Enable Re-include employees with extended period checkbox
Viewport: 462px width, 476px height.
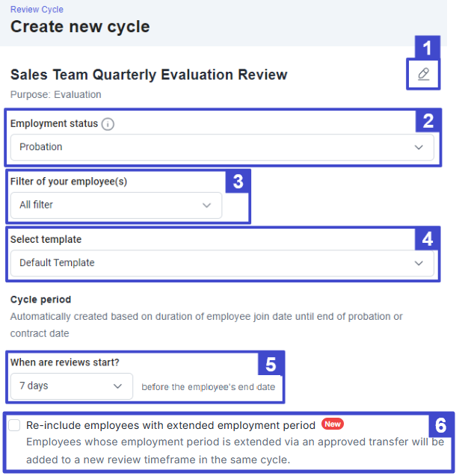click(14, 425)
